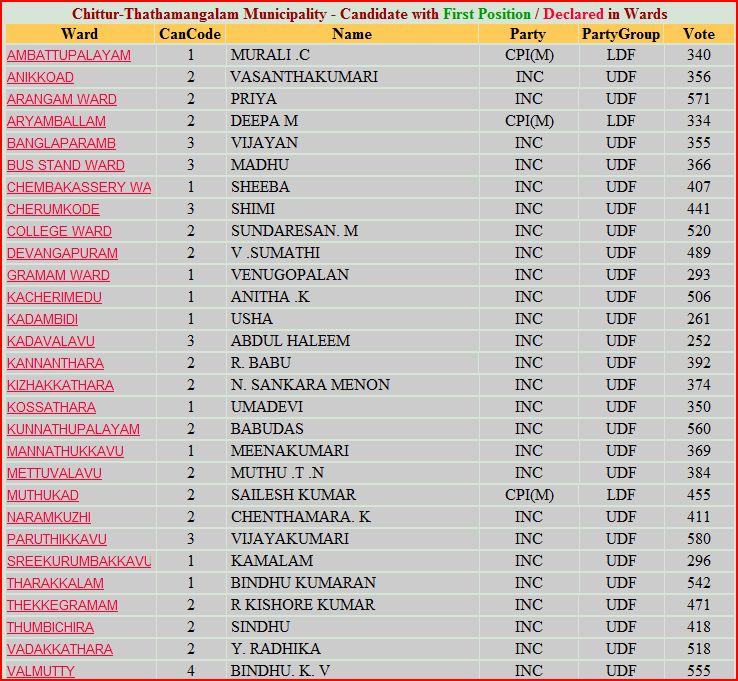This screenshot has width=738, height=681.
Task: Select candidate name N. SANKARA MENON
Action: 310,385
